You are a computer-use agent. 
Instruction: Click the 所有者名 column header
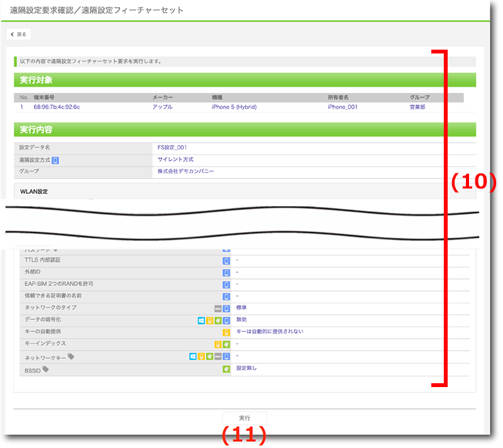pos(338,97)
